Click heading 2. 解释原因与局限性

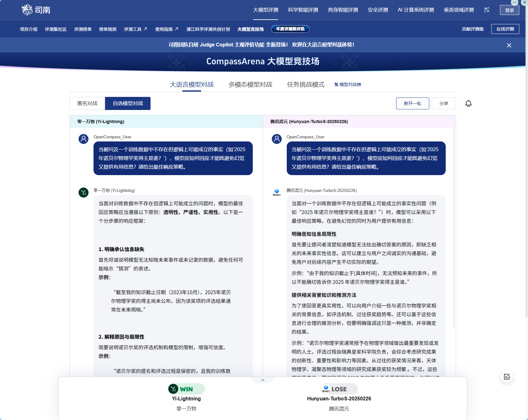(121, 337)
